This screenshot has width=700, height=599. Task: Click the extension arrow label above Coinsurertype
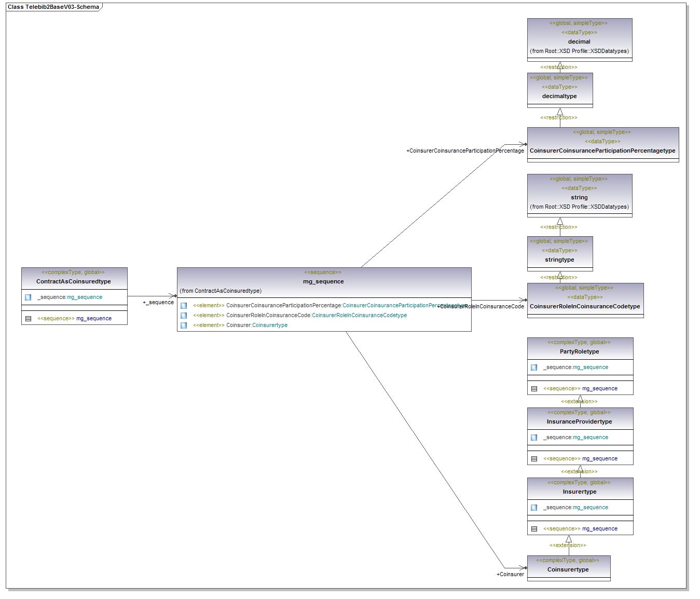click(x=568, y=545)
